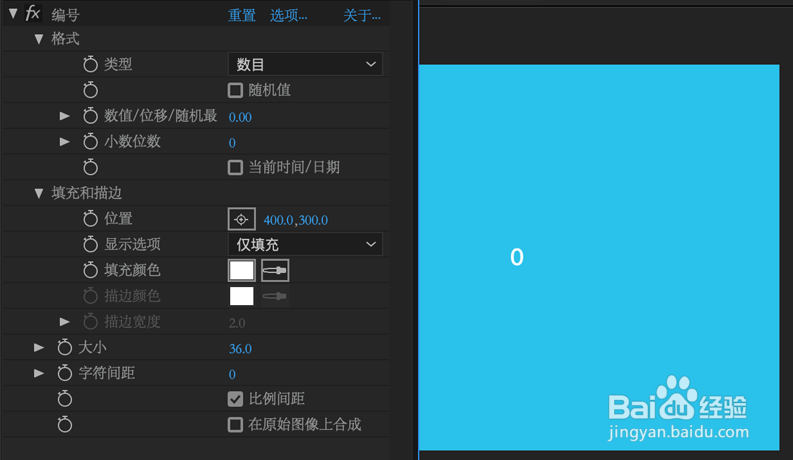Select the 格式 group label
793x460 pixels.
[65, 39]
